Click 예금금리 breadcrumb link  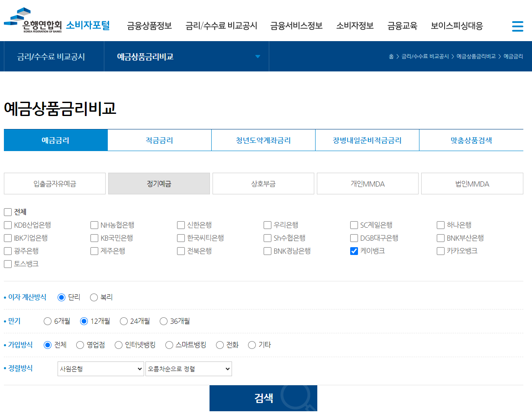[x=513, y=57]
